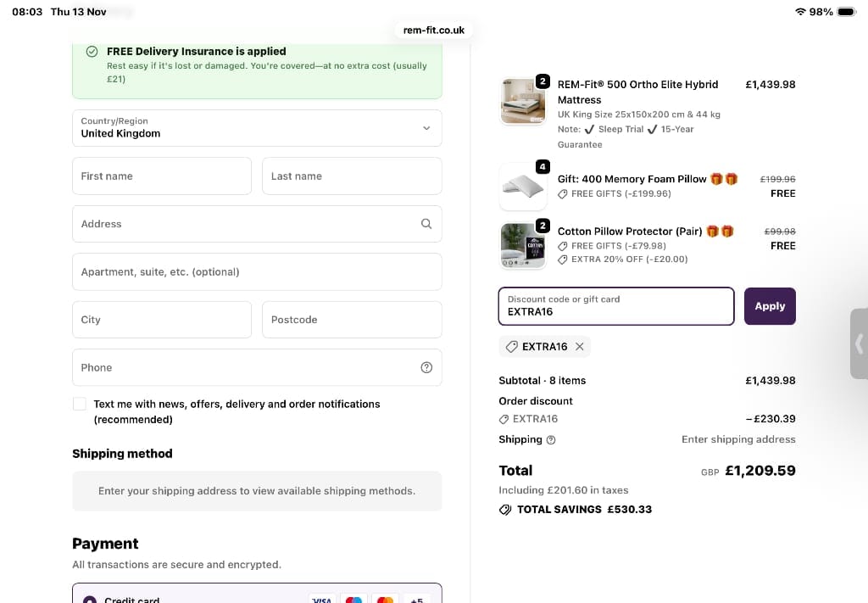Click the battery status icon
This screenshot has height=603, width=868.
pos(847,12)
